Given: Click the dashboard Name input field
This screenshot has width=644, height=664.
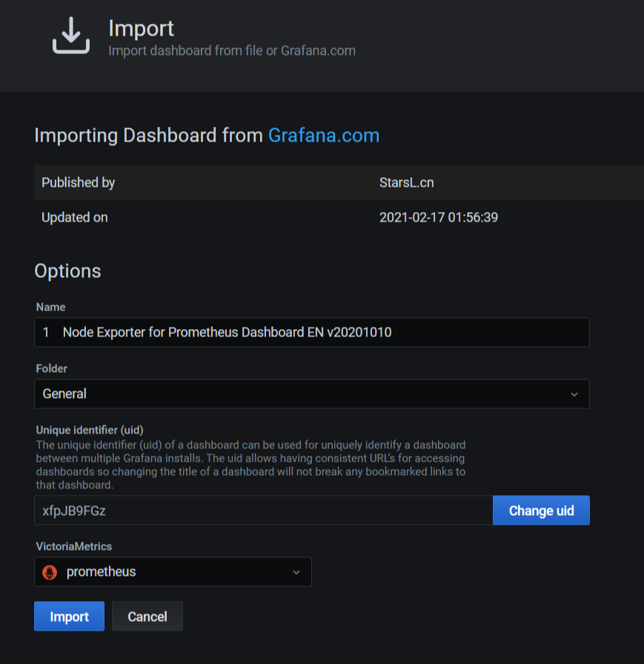Looking at the screenshot, I should point(312,333).
